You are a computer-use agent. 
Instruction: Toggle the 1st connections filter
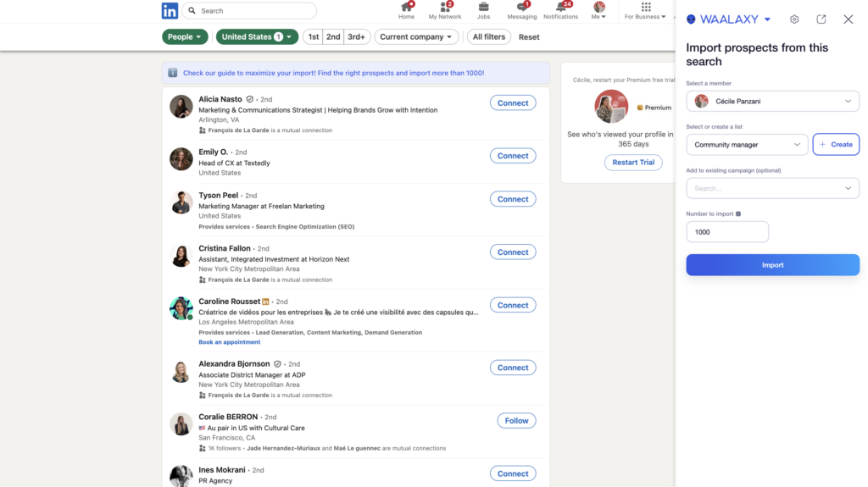pos(314,36)
